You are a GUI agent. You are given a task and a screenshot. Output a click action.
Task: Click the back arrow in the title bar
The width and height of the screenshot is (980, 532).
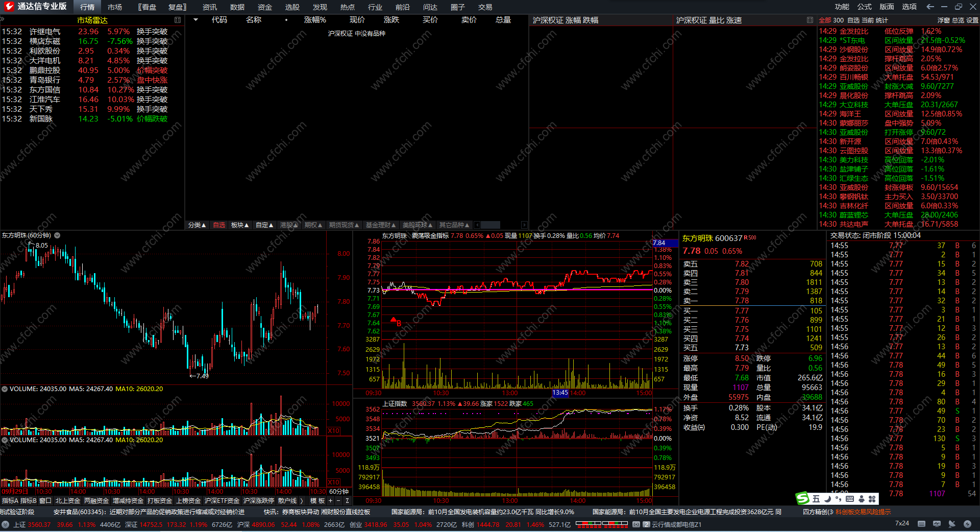click(930, 7)
